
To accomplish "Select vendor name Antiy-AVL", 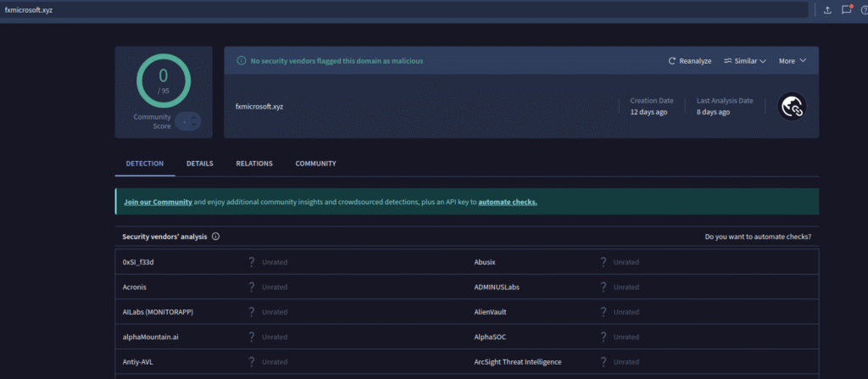I will click(137, 362).
